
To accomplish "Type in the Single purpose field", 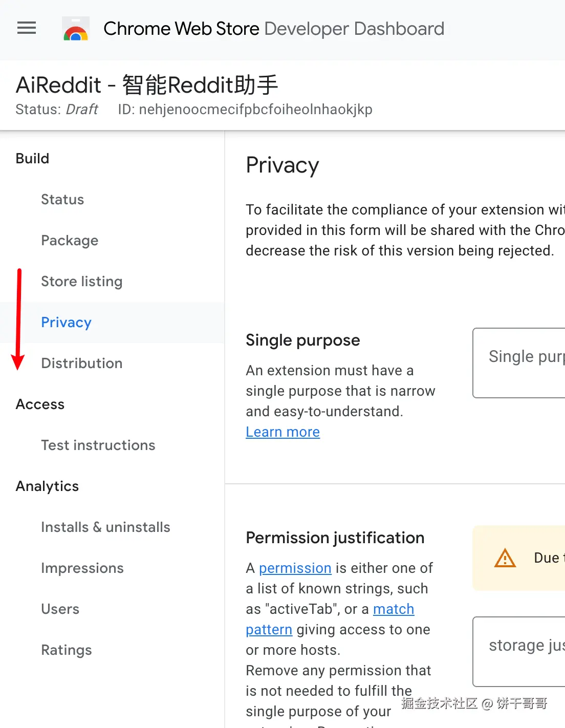I will 519,362.
